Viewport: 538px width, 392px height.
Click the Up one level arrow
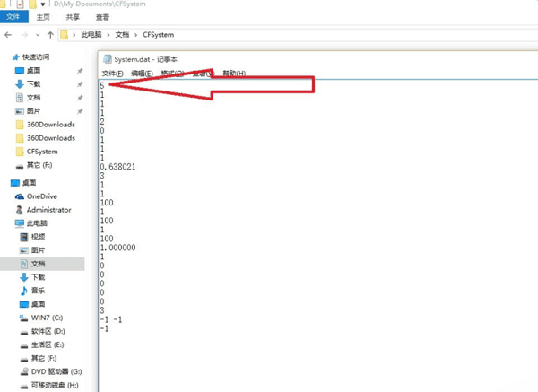coord(50,35)
